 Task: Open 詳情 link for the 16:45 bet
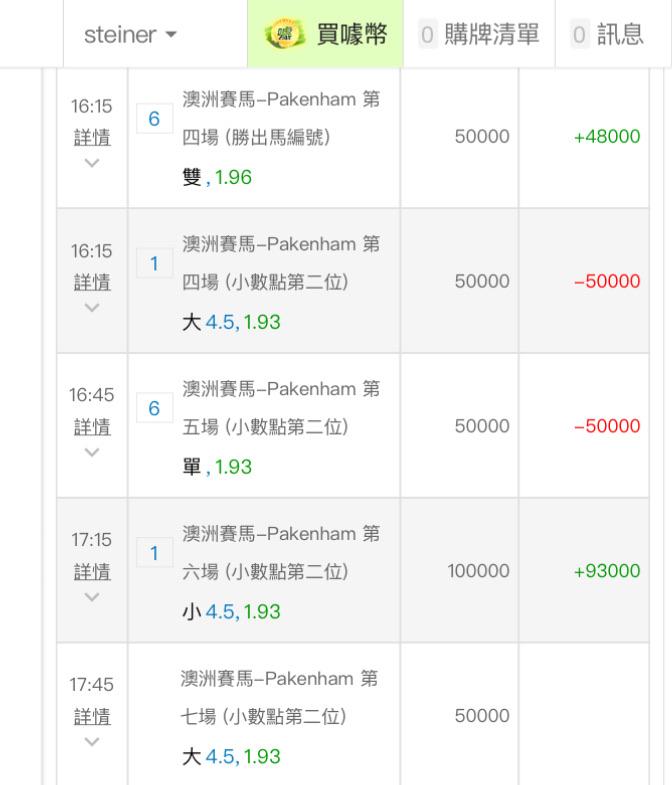pos(92,427)
